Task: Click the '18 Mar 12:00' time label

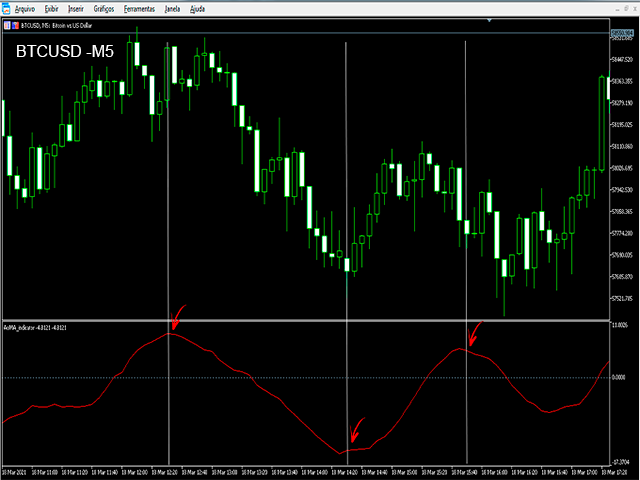Action: [x=134, y=472]
